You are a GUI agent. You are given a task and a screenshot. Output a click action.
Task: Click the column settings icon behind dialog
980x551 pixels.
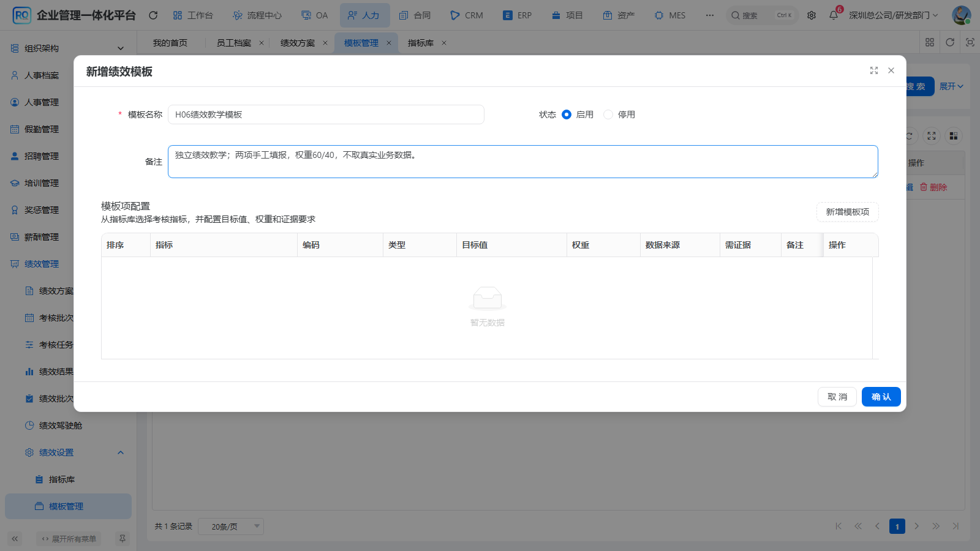pyautogui.click(x=954, y=136)
